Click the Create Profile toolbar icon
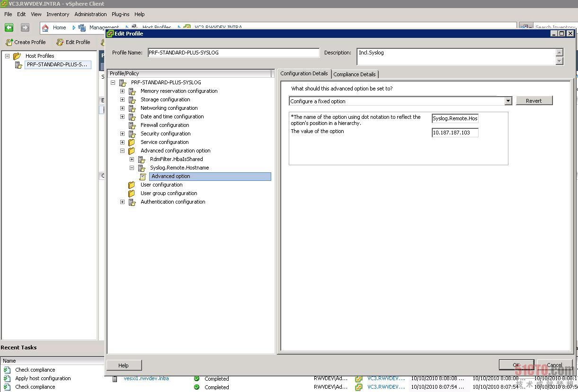This screenshot has width=578, height=392. point(9,42)
